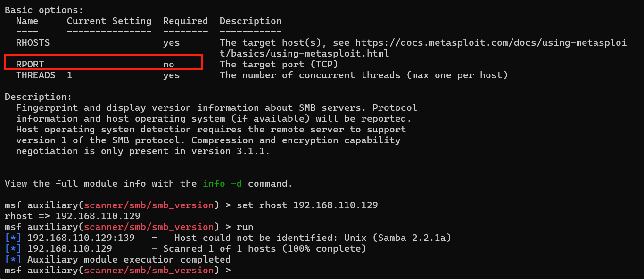Screen dimensions: 644x279
Task: Click the 'run' command text
Action: [245, 227]
